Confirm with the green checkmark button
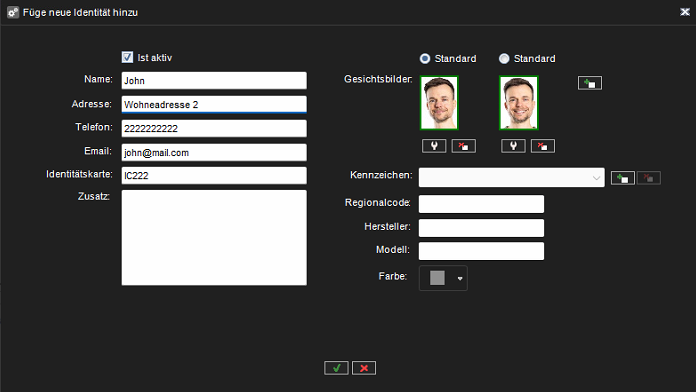 (336, 368)
